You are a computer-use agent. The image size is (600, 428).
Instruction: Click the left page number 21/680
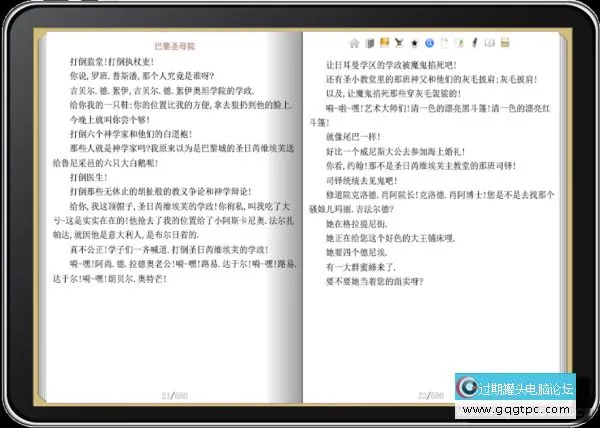[x=174, y=395]
